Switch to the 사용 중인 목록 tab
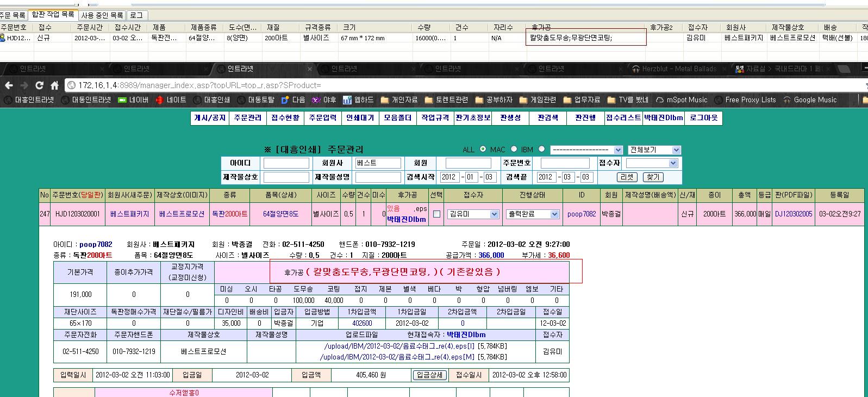The width and height of the screenshot is (868, 397). click(x=102, y=15)
